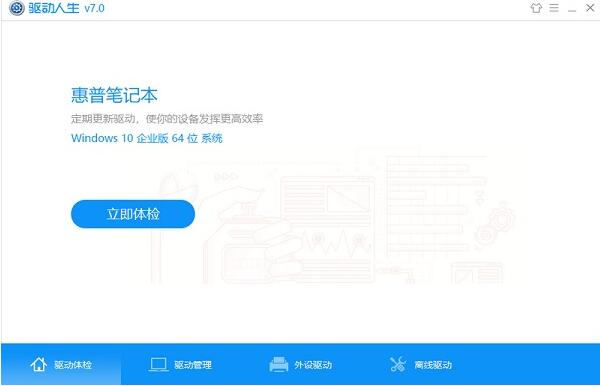Select the printer icon for 外设驱动

[x=279, y=364]
